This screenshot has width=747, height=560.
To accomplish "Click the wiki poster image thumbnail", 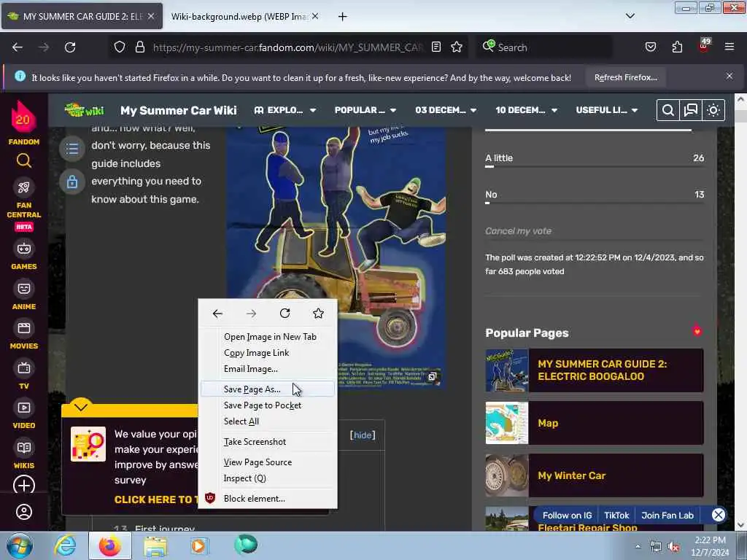I will [336, 257].
